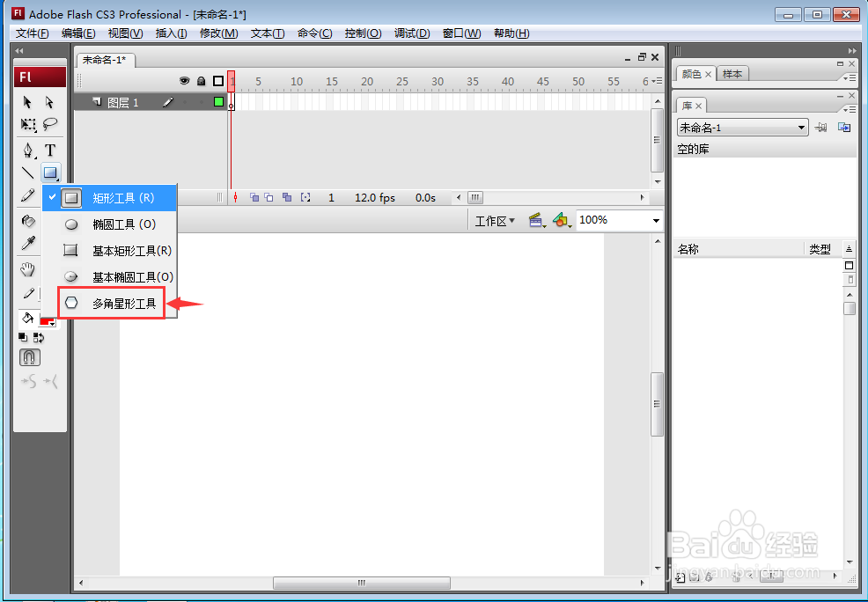
Task: Sort library by 类型 column
Action: coord(822,250)
